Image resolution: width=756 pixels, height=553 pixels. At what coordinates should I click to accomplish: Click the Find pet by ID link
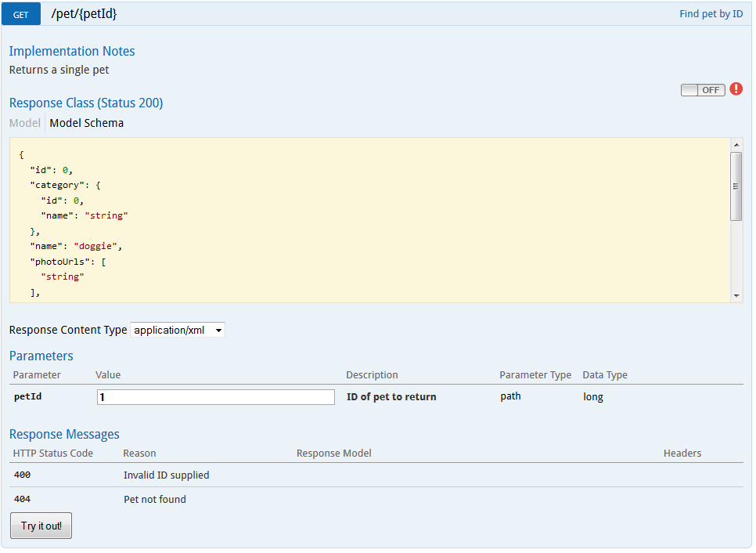point(711,14)
